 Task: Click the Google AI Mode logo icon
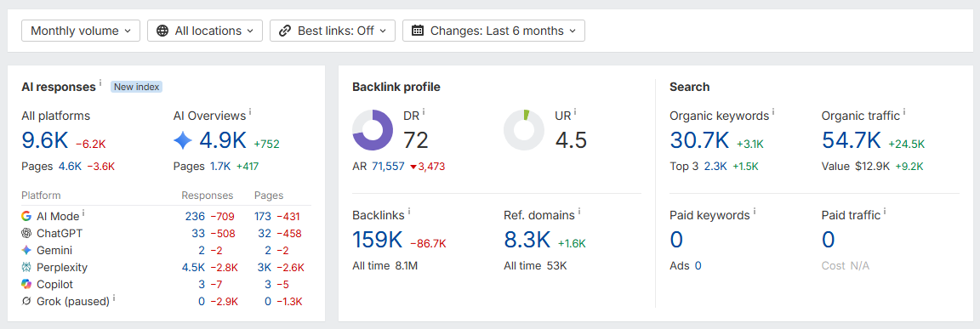(x=26, y=216)
